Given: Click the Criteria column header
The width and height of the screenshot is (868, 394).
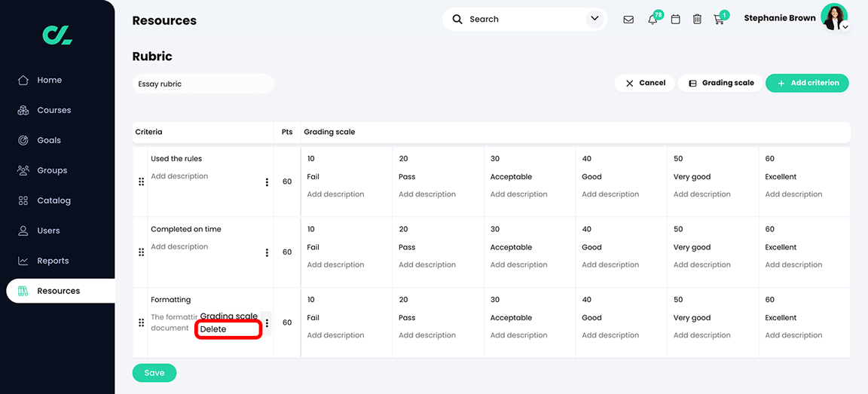Looking at the screenshot, I should pyautogui.click(x=149, y=133).
